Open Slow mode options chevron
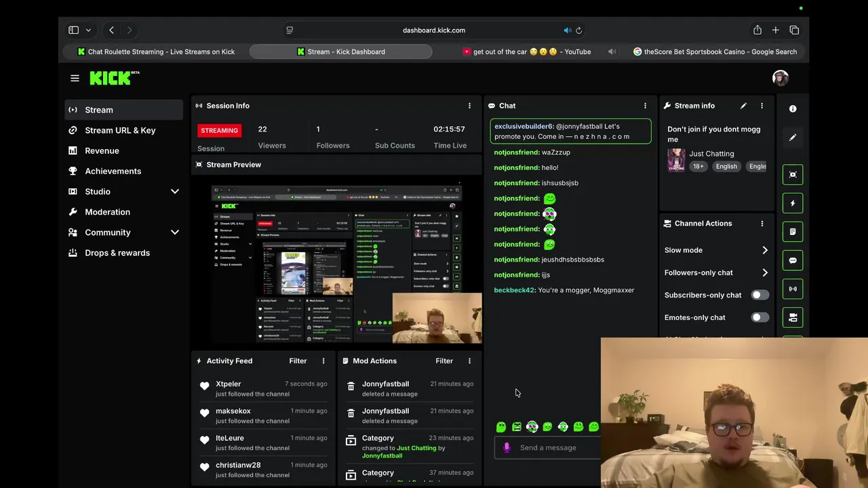The height and width of the screenshot is (488, 868). (765, 250)
